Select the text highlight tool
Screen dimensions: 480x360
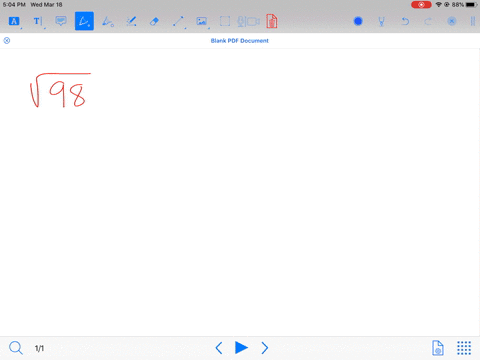point(14,21)
